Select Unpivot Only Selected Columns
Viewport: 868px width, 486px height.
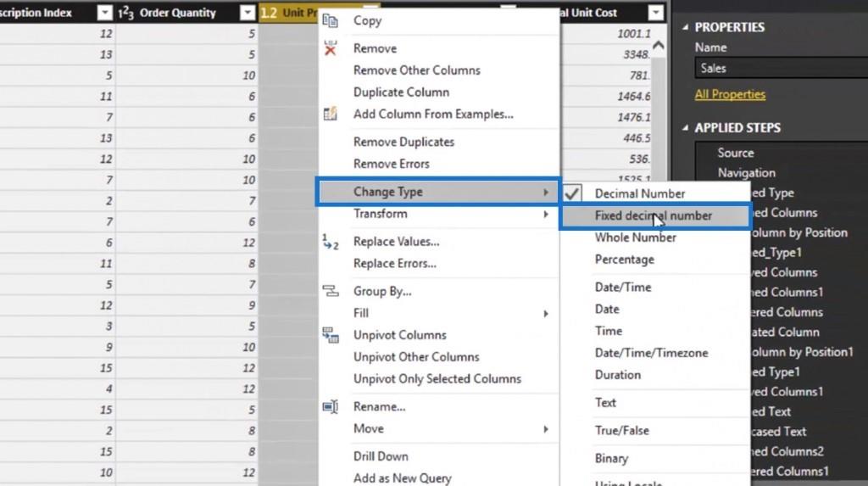point(437,379)
